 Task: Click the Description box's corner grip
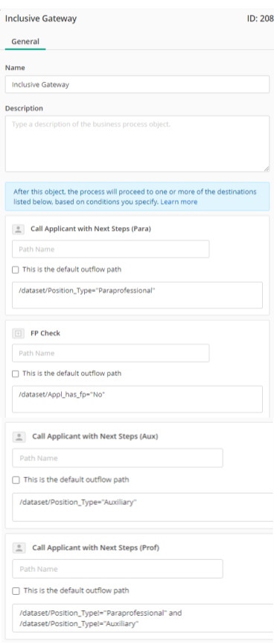point(267,168)
